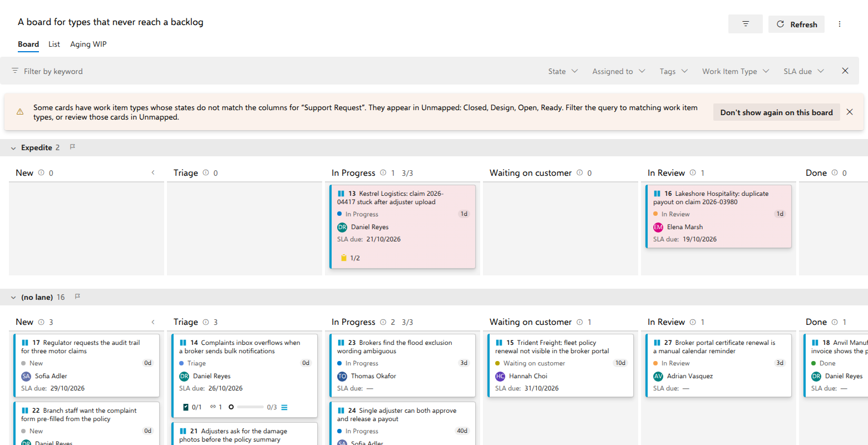Open card 16 Lakeshore Hospitality title

(x=711, y=197)
